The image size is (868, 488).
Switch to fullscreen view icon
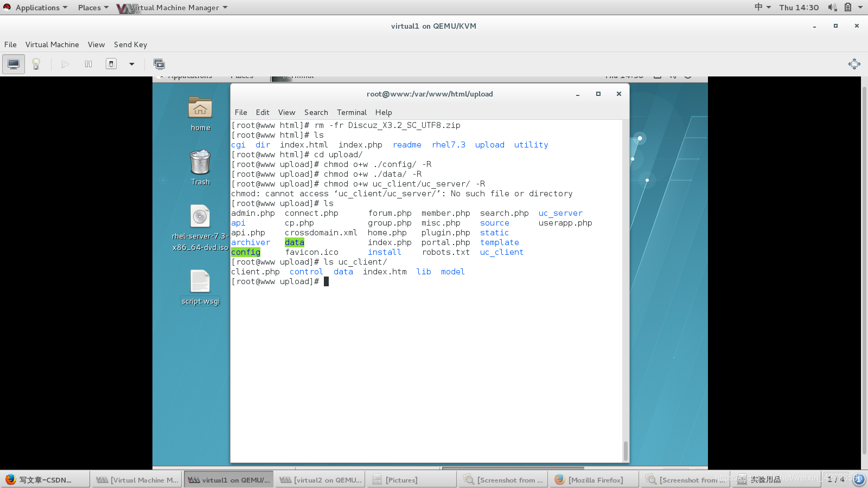pos(854,64)
